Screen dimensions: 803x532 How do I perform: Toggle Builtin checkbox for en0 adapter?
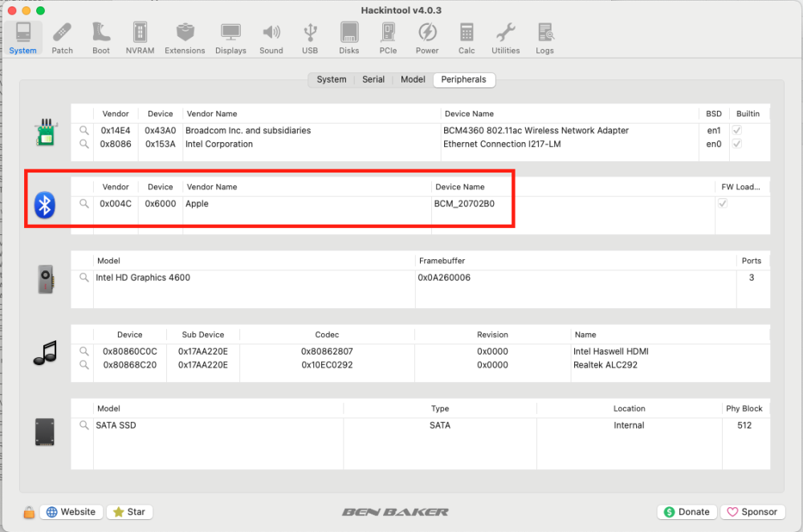[x=737, y=144]
